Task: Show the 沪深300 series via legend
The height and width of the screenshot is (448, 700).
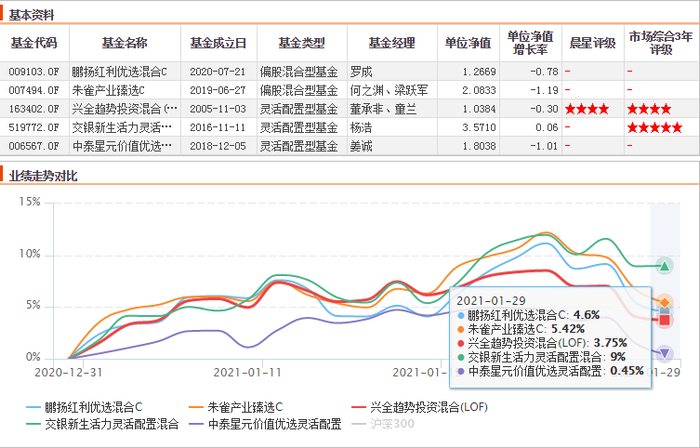Action: (x=383, y=423)
